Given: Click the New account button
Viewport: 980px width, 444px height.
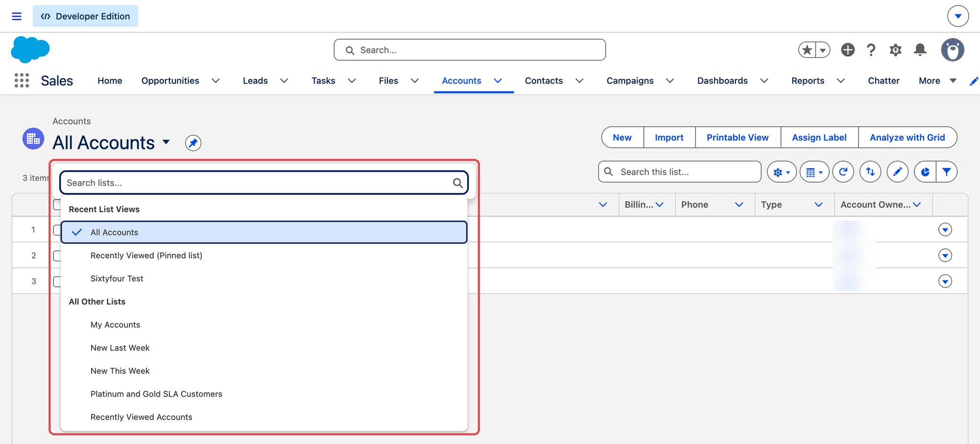Looking at the screenshot, I should (x=622, y=138).
